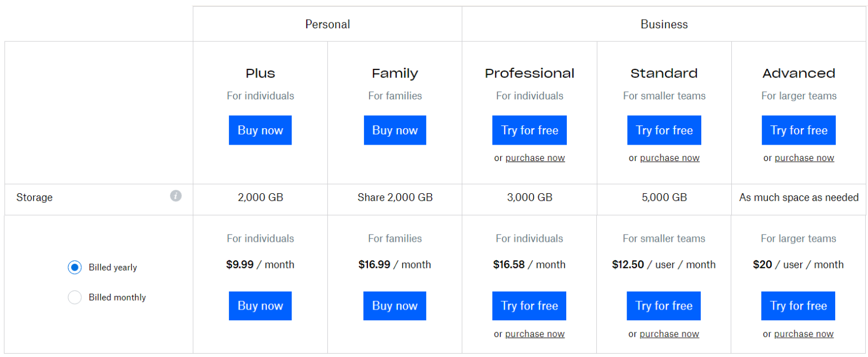Open purchase now link below Advanced's top button

tap(804, 158)
